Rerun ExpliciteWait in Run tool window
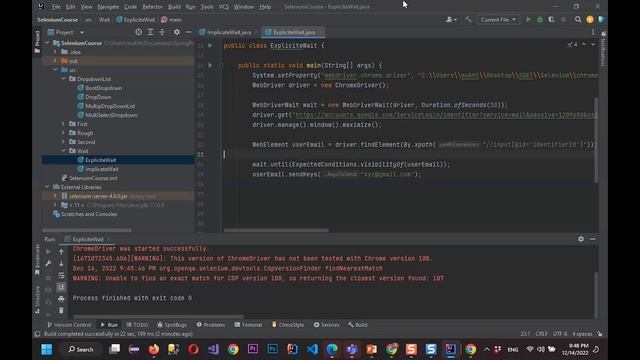The image size is (640, 360). coord(48,252)
